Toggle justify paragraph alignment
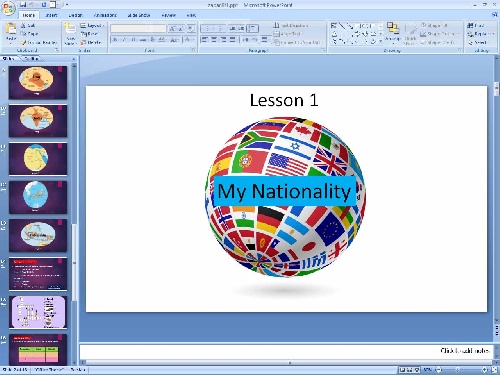Image resolution: width=500 pixels, height=375 pixels. [232, 40]
